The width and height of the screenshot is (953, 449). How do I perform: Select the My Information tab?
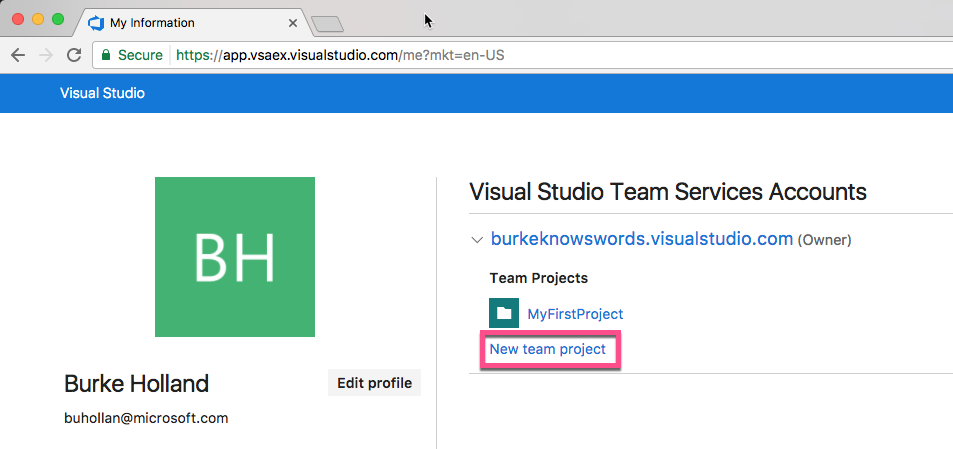[x=180, y=23]
